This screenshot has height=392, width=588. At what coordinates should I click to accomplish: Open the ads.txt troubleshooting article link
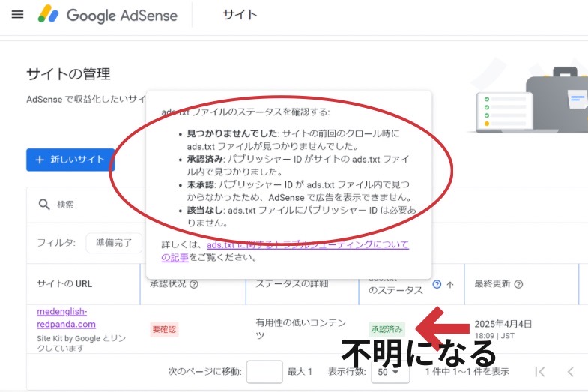tap(285, 250)
